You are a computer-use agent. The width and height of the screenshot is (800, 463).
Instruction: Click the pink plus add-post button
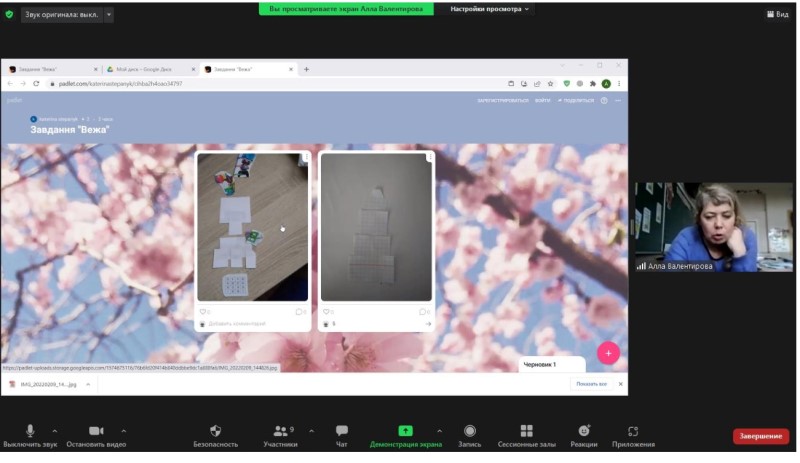coord(608,353)
